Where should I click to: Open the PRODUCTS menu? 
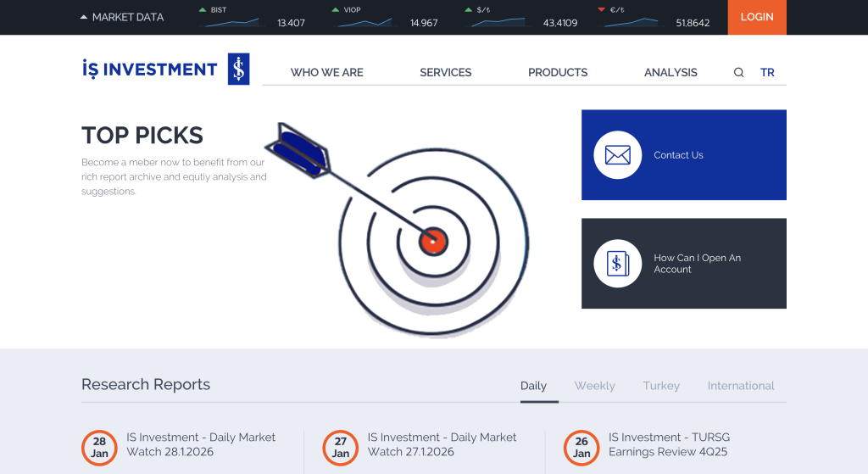click(558, 73)
